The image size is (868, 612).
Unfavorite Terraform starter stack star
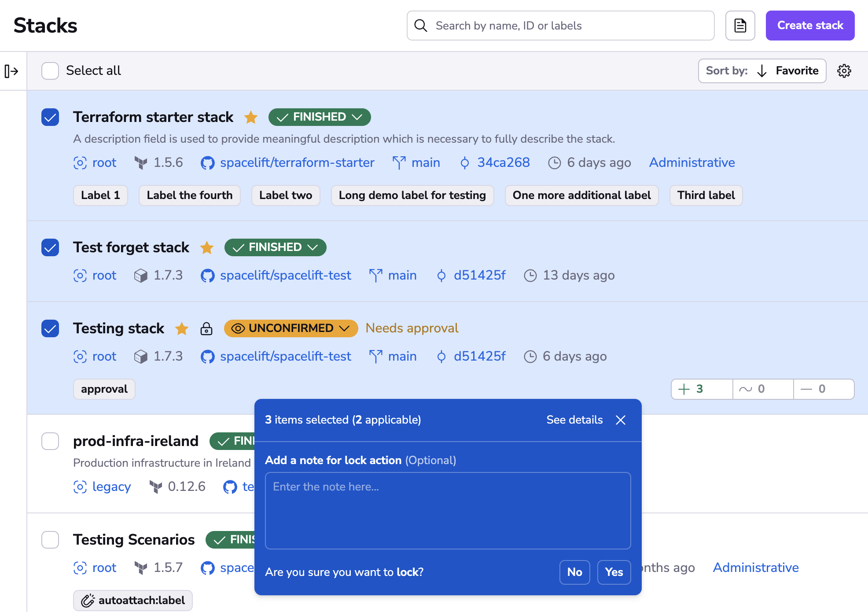tap(251, 117)
